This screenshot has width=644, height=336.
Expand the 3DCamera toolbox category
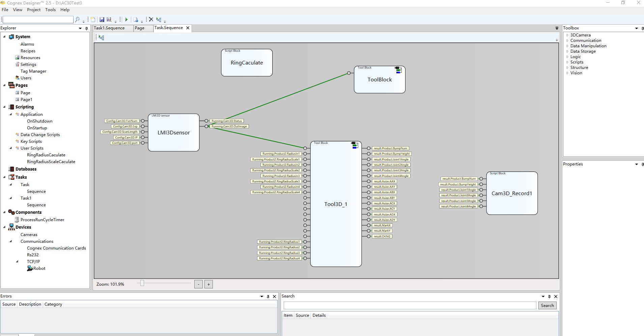pos(567,35)
